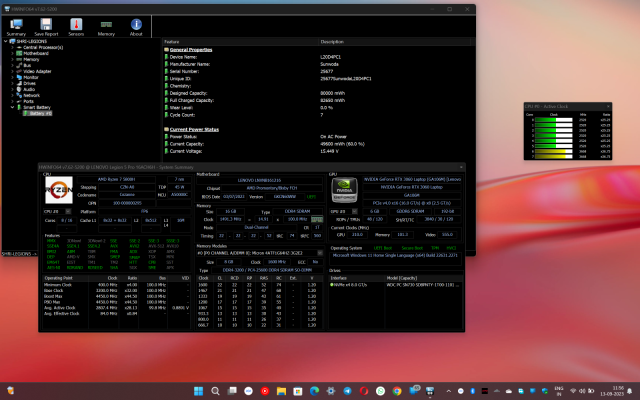Screen dimensions: 640x400
Task: Select Motherboard tree node
Action: click(36, 53)
